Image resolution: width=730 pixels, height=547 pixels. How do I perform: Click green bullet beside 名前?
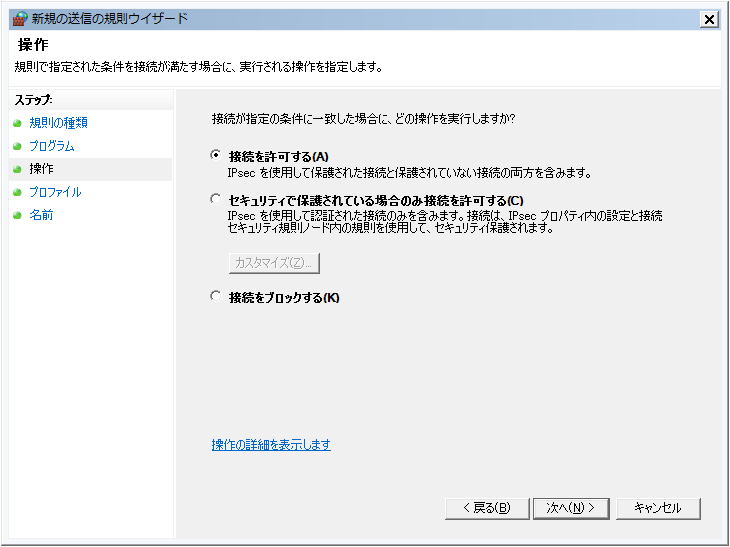(x=17, y=215)
